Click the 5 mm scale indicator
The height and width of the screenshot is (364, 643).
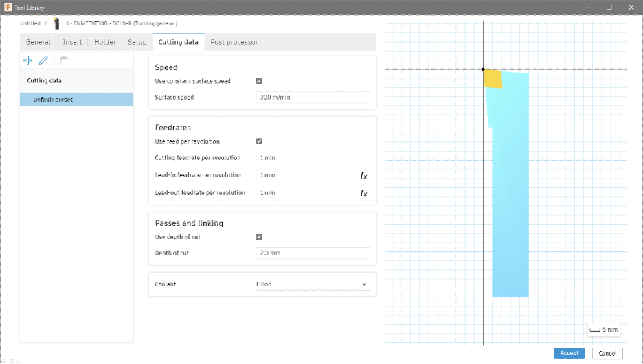pyautogui.click(x=604, y=330)
